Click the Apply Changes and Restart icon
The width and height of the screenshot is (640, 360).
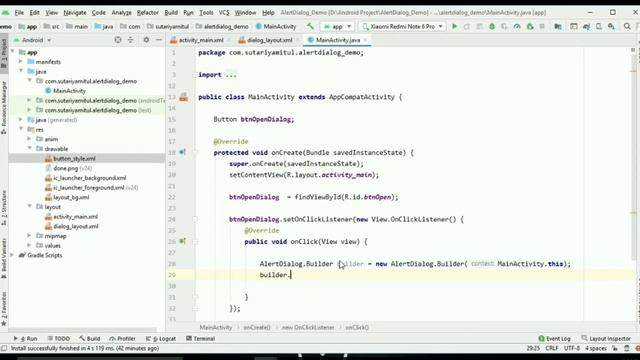coord(467,27)
